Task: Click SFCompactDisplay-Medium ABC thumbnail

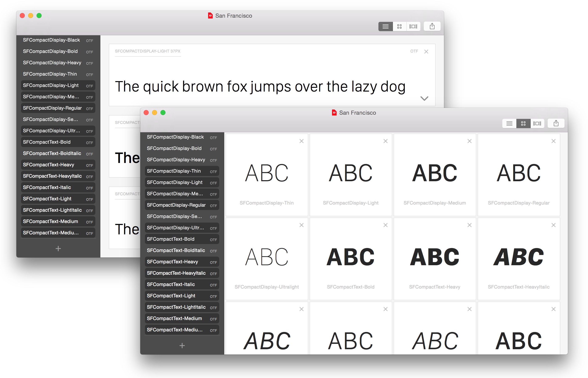Action: (x=434, y=173)
